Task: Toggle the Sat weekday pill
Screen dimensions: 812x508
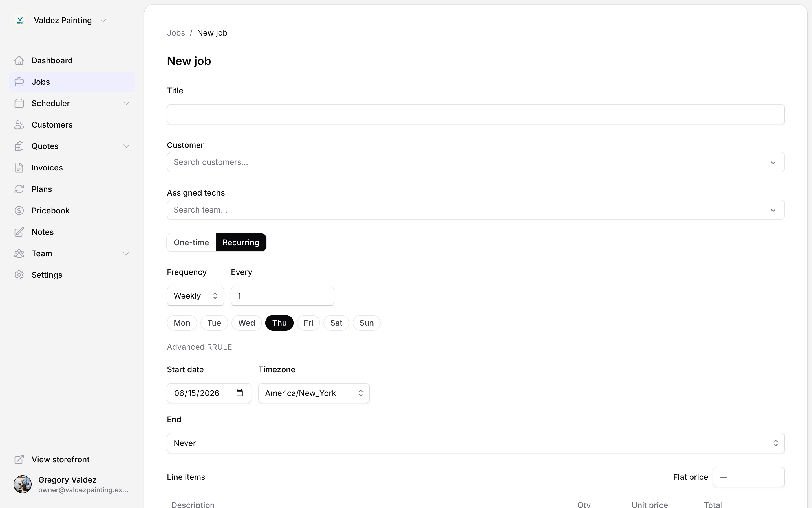Action: (x=336, y=323)
